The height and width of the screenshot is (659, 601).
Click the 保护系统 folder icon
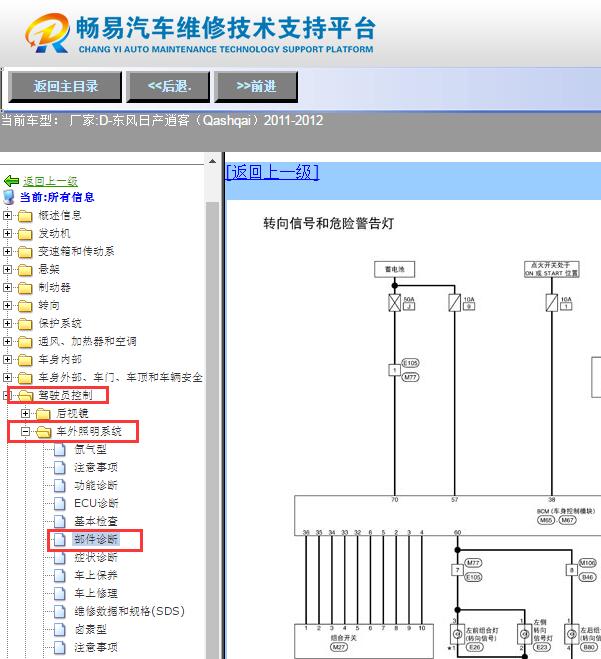(25, 324)
